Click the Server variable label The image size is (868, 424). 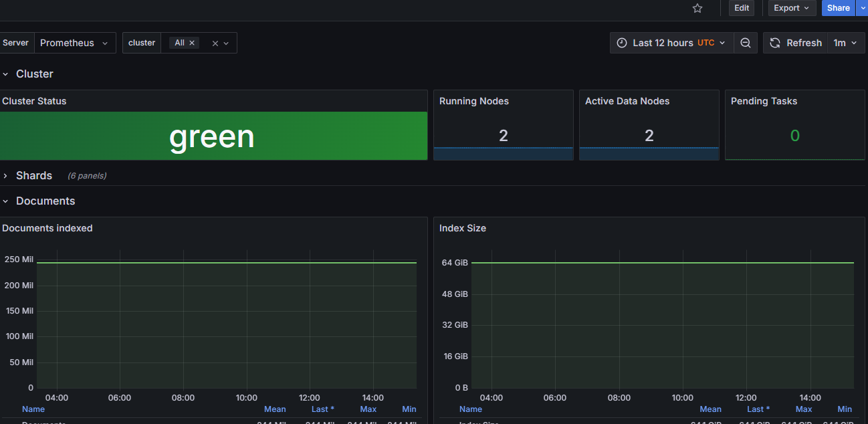click(16, 43)
